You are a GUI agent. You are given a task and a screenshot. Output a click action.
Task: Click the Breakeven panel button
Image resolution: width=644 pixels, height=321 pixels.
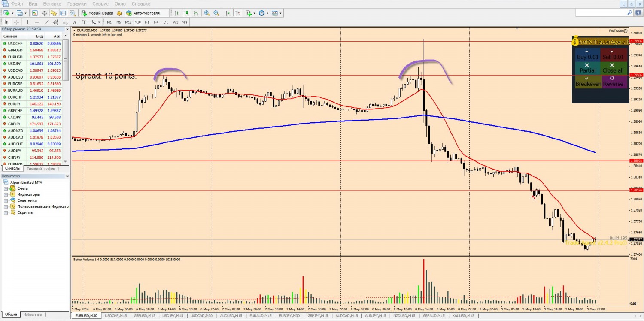coord(588,82)
